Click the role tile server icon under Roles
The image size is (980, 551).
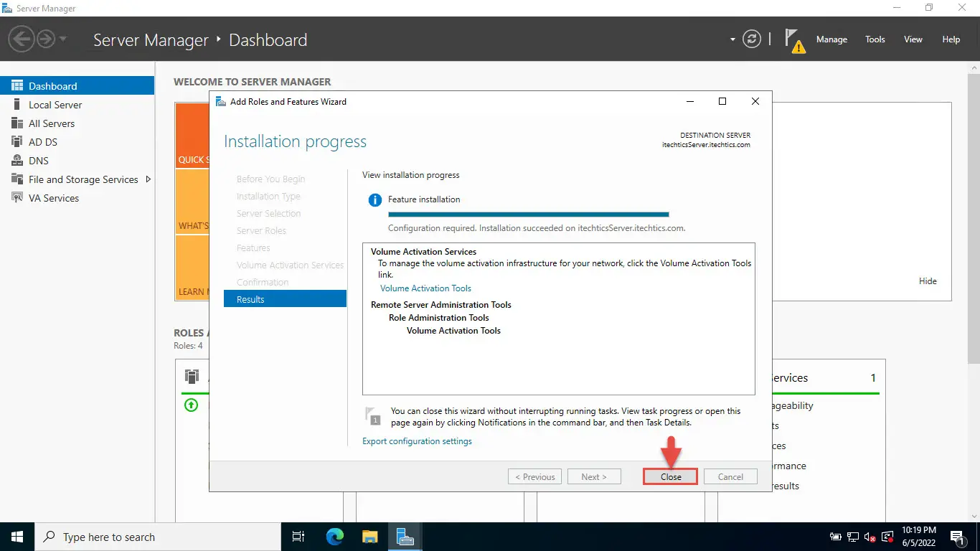point(192,377)
